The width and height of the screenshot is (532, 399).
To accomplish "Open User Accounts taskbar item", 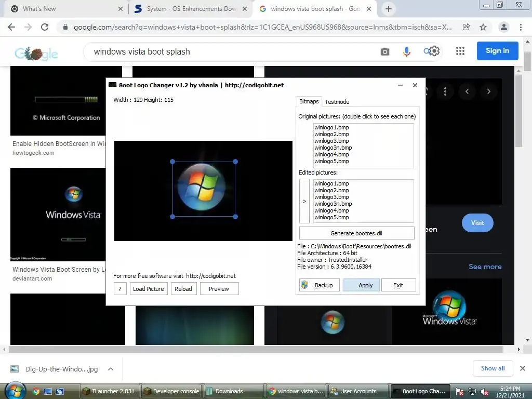I will (x=358, y=391).
